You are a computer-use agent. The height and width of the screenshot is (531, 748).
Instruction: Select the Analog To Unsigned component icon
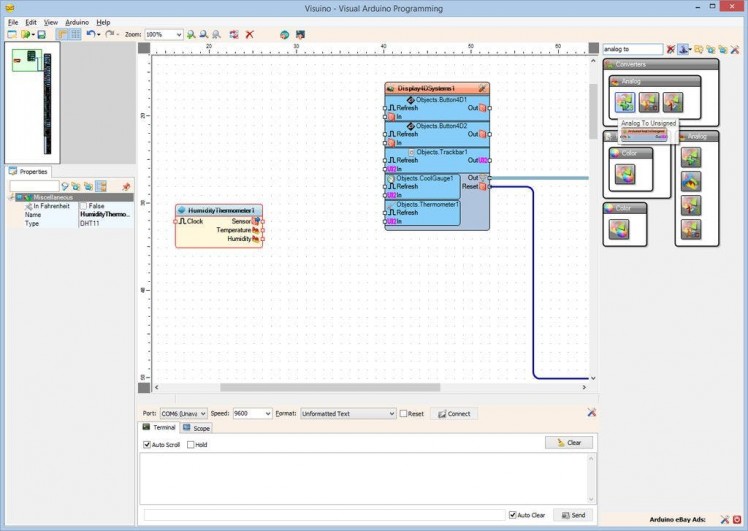point(625,102)
